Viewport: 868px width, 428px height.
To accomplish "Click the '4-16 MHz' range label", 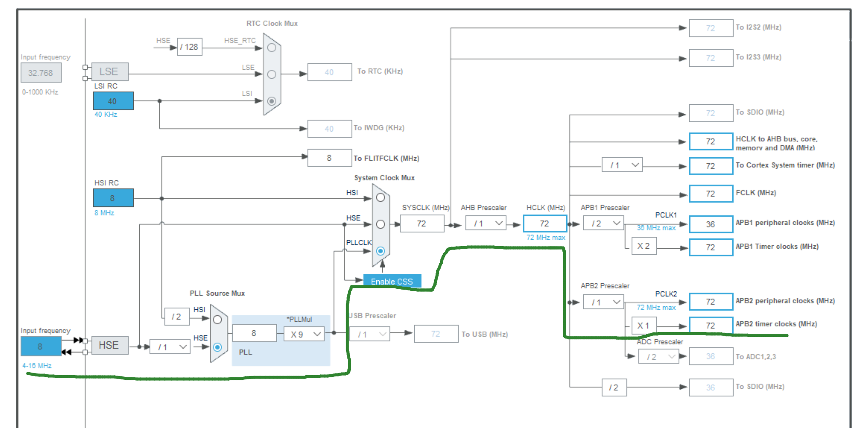I will point(37,366).
